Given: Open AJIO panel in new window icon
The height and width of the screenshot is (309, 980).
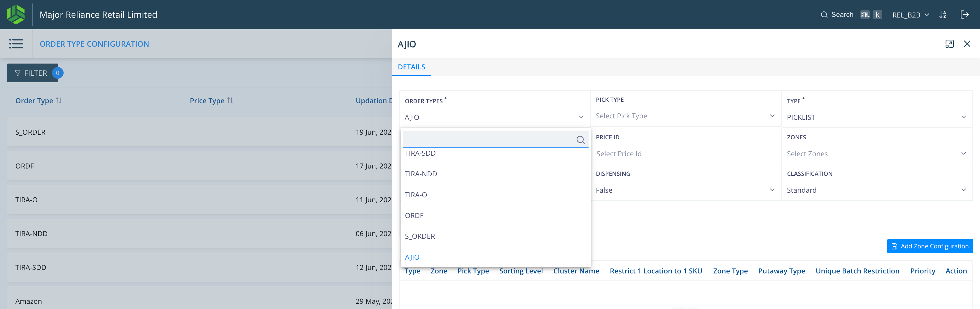Looking at the screenshot, I should pyautogui.click(x=949, y=44).
